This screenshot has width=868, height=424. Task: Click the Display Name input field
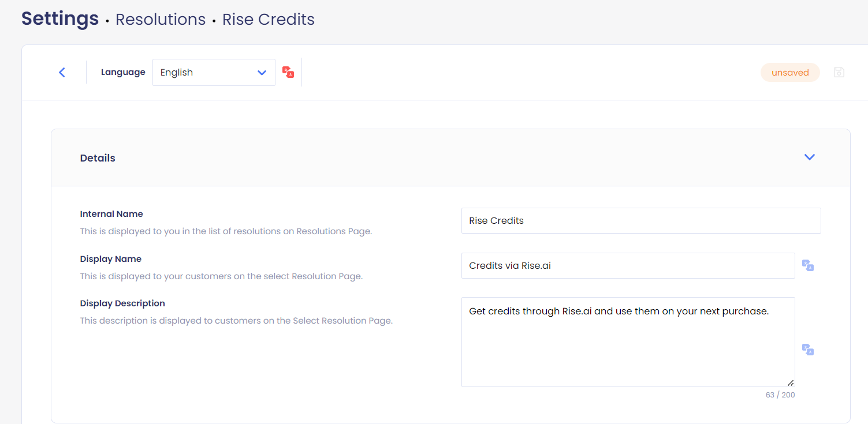pyautogui.click(x=628, y=265)
